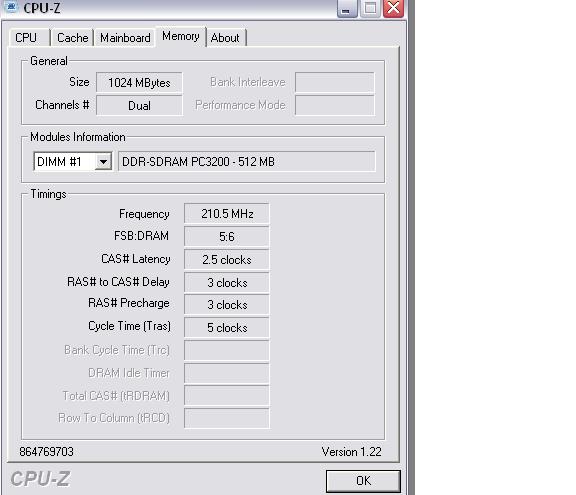The image size is (576, 495).
Task: Close the CPU-Z window
Action: [x=393, y=8]
